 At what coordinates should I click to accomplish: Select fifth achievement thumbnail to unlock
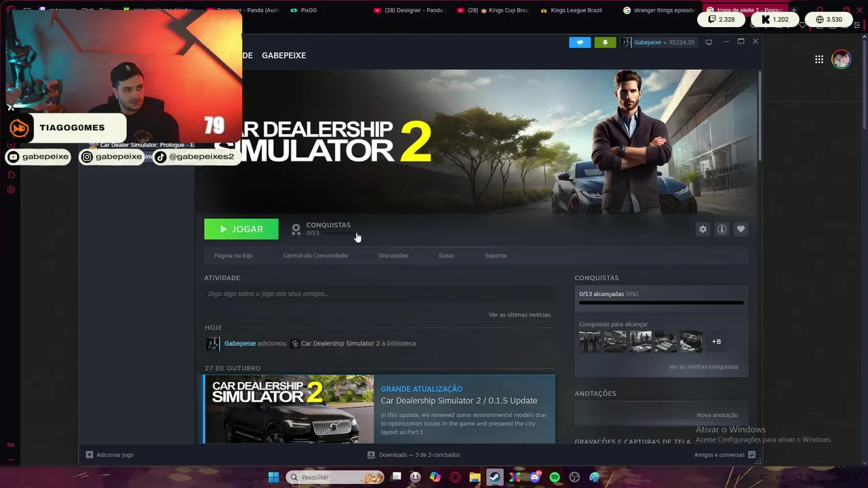(691, 341)
